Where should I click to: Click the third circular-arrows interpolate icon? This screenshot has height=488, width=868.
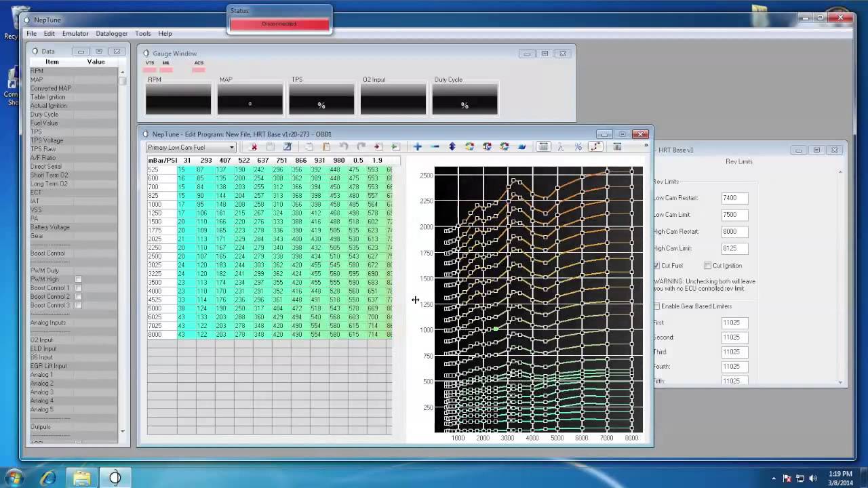(504, 146)
